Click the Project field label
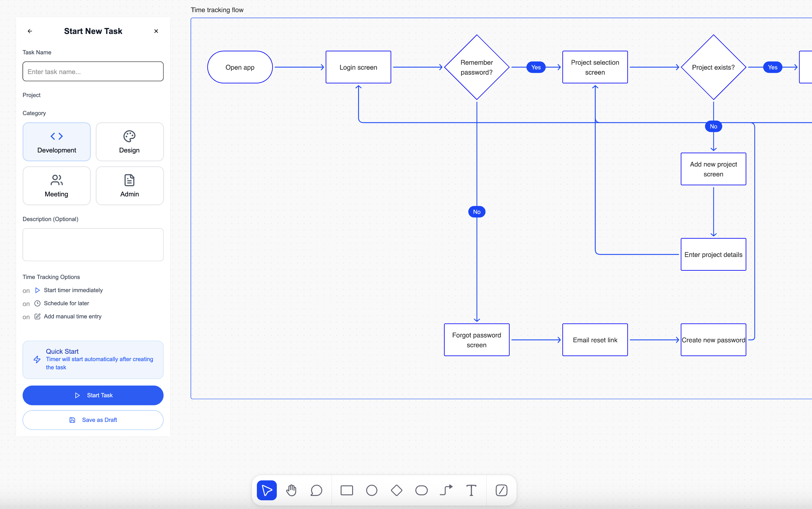812x509 pixels. coord(31,95)
